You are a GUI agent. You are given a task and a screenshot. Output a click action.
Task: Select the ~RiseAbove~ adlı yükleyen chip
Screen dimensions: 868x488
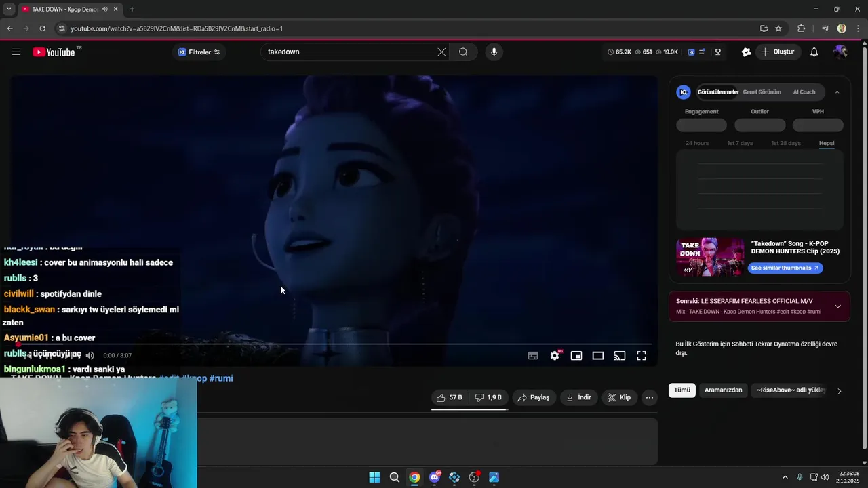790,390
